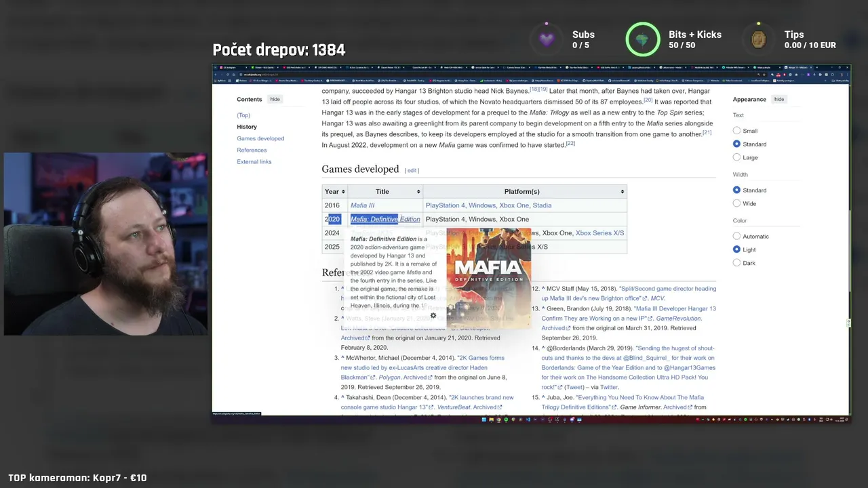Screen dimensions: 868x488
Task: Open Xbox One link in 2016 row
Action: 514,205
